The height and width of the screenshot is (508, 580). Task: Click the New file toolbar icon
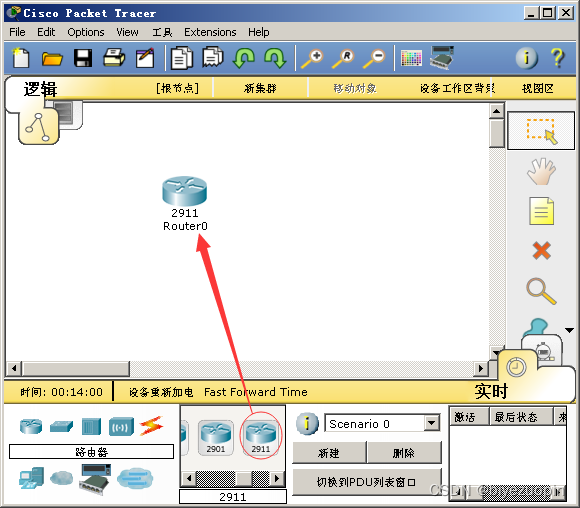point(21,58)
